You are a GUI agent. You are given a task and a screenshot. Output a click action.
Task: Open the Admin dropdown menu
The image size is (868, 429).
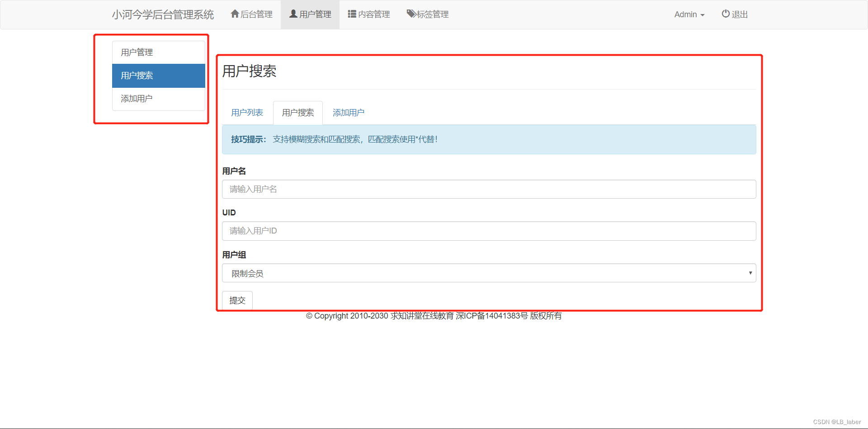(689, 14)
